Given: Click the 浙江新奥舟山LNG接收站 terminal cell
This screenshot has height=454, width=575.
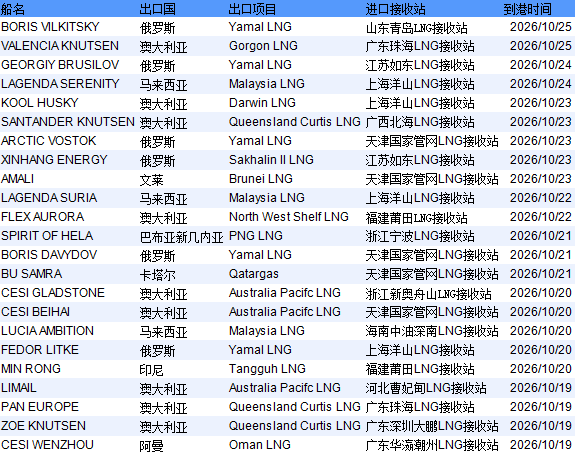Looking at the screenshot, I should pos(428,294).
